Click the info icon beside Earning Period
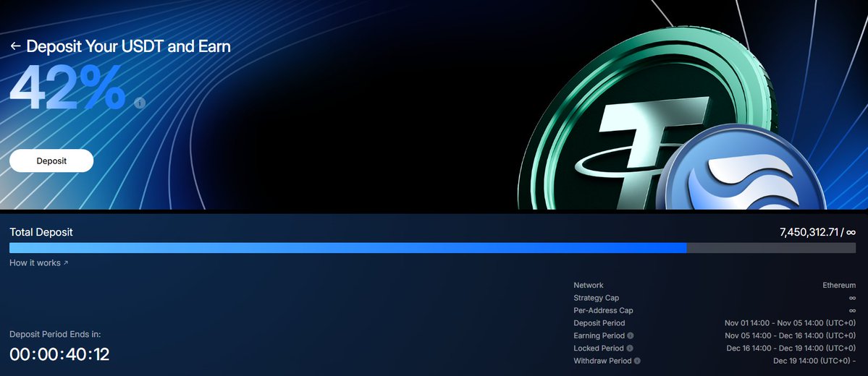 [631, 336]
